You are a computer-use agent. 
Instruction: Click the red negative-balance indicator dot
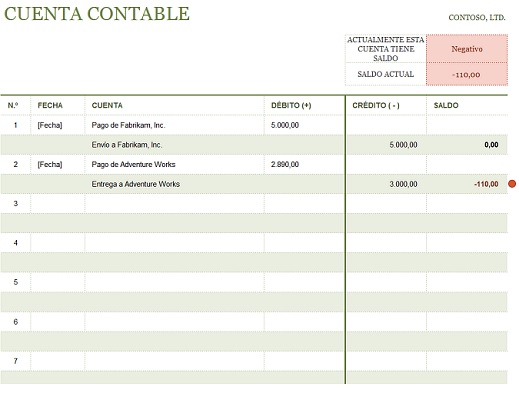point(512,184)
